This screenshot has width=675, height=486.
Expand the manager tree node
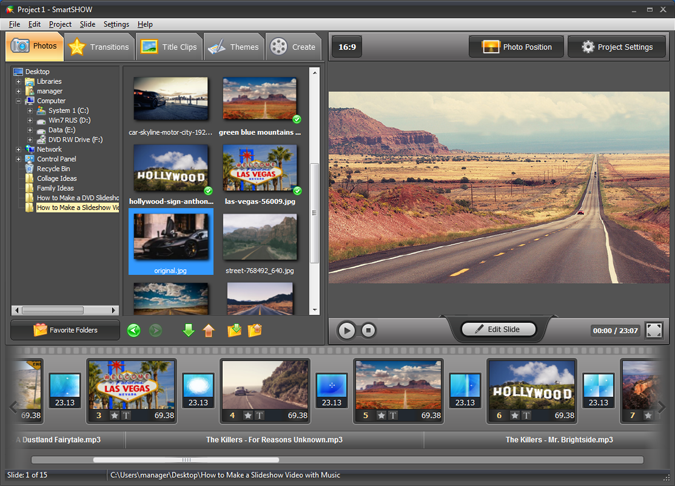[x=19, y=91]
